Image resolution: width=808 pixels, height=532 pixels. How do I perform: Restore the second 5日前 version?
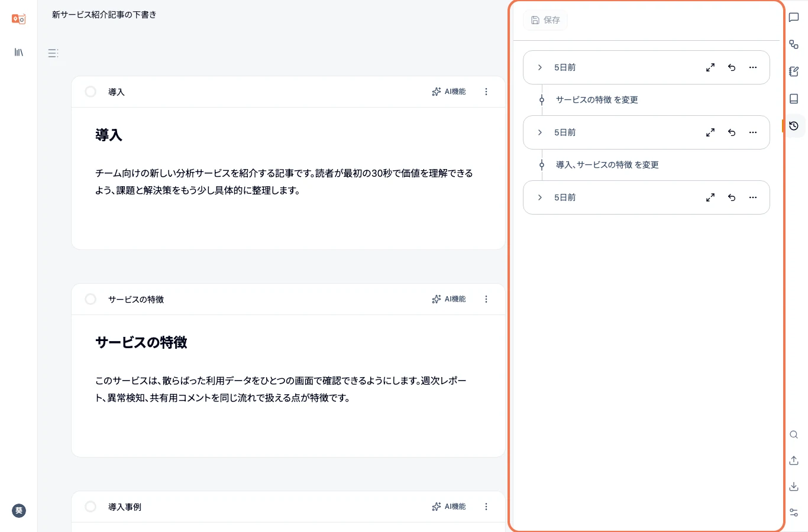pos(732,132)
